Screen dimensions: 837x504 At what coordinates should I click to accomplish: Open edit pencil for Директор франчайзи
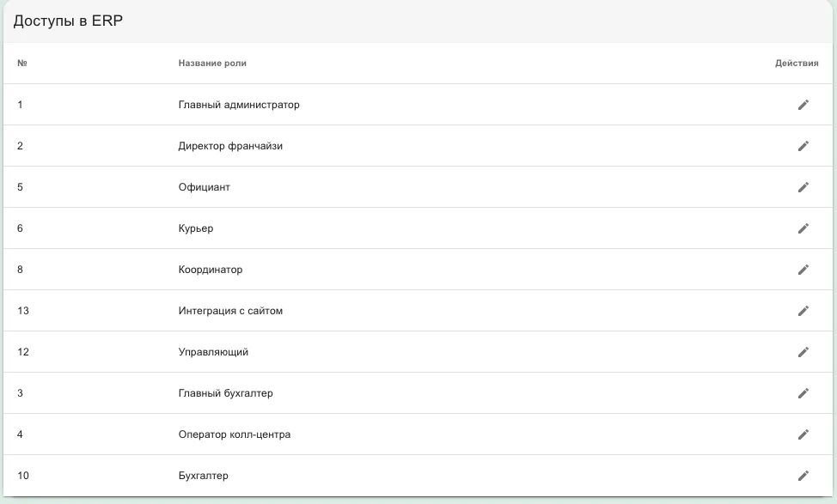click(803, 146)
